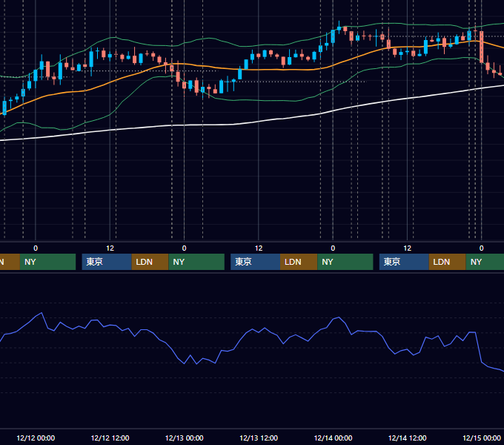Click the oscillator peak near 12/12 00:00
Image resolution: width=504 pixels, height=445 pixels.
[x=42, y=313]
